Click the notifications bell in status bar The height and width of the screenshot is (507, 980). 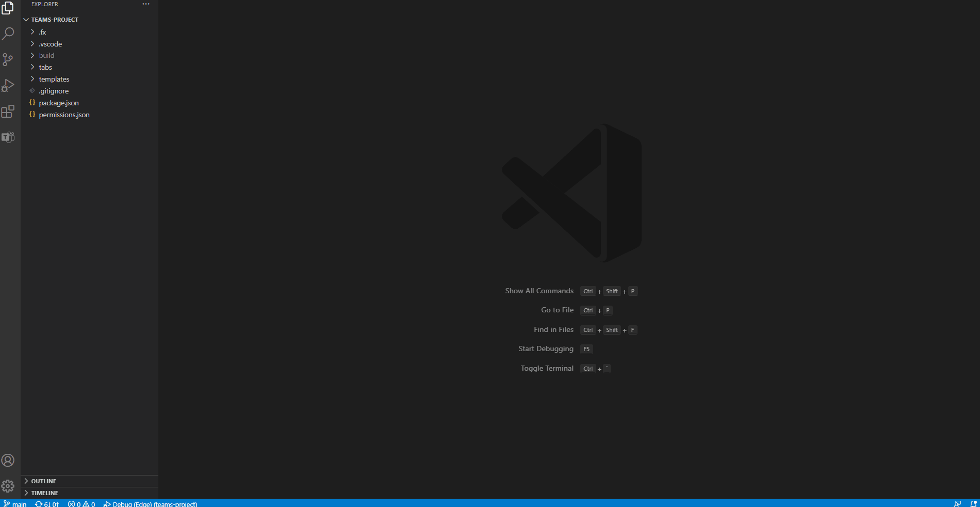pyautogui.click(x=973, y=503)
